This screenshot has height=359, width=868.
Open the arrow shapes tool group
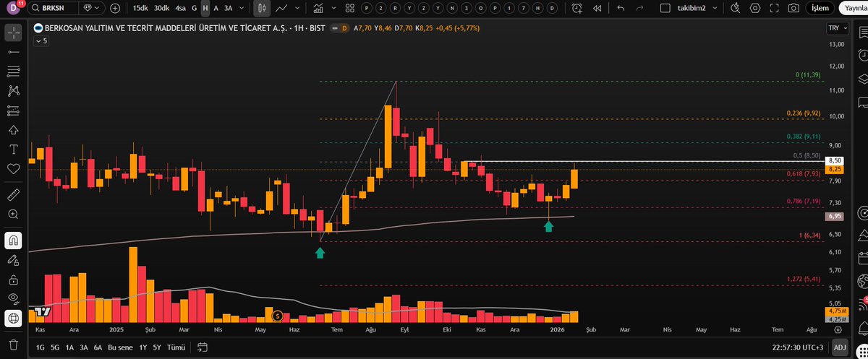(13, 129)
